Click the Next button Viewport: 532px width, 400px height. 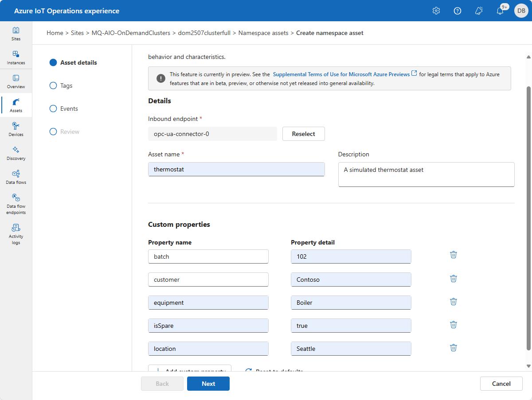pyautogui.click(x=208, y=384)
